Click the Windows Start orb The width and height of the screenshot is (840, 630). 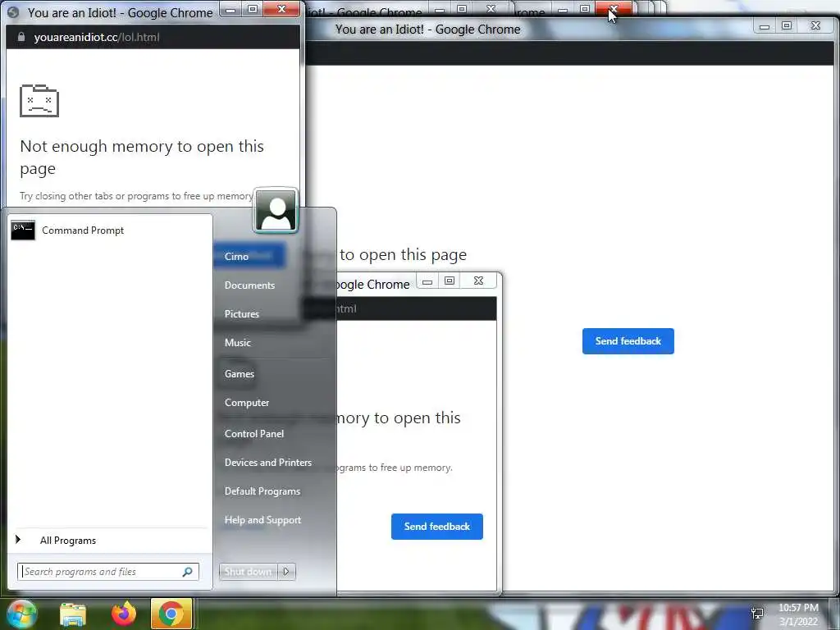[21, 614]
